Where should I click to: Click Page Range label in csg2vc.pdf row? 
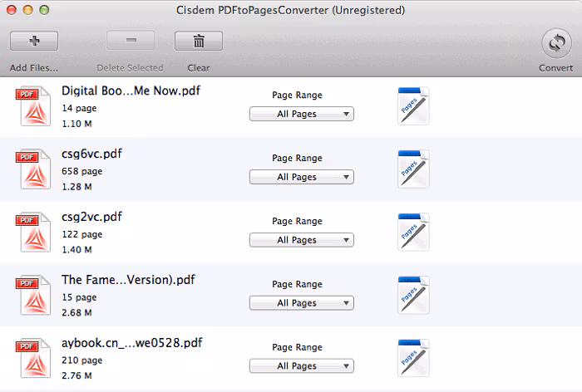coord(297,222)
